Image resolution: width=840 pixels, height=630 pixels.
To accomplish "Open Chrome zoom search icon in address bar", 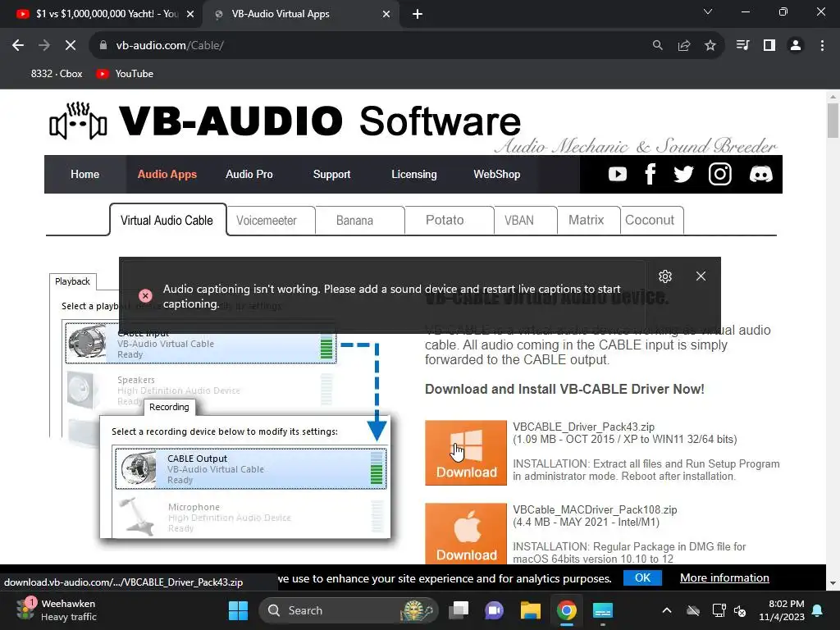I will 657,46.
